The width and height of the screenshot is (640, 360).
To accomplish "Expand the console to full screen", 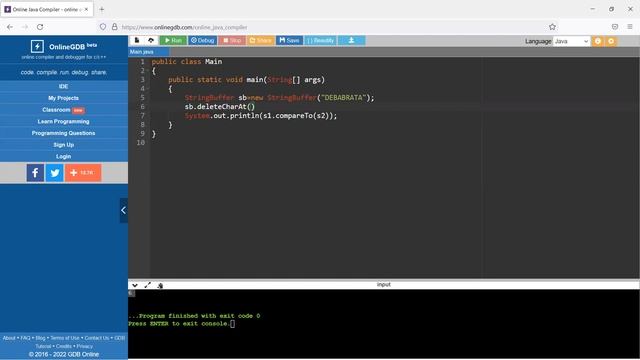I will (x=147, y=285).
